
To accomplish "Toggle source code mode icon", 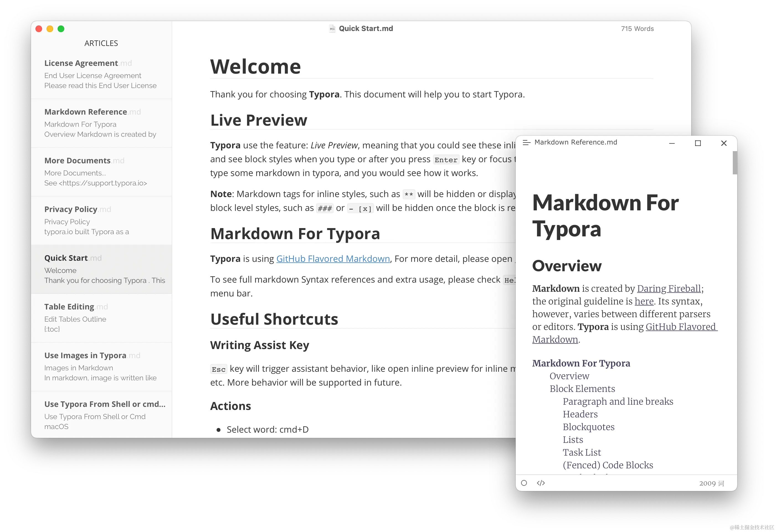I will click(x=541, y=483).
